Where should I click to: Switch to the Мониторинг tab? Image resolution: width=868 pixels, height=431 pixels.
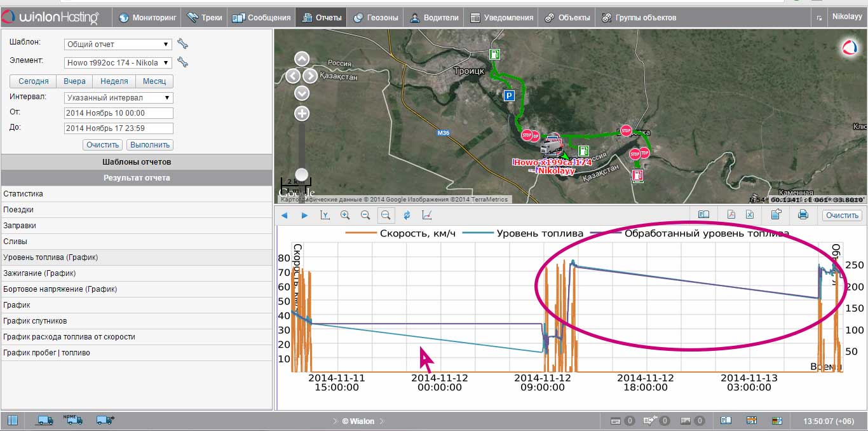[147, 18]
